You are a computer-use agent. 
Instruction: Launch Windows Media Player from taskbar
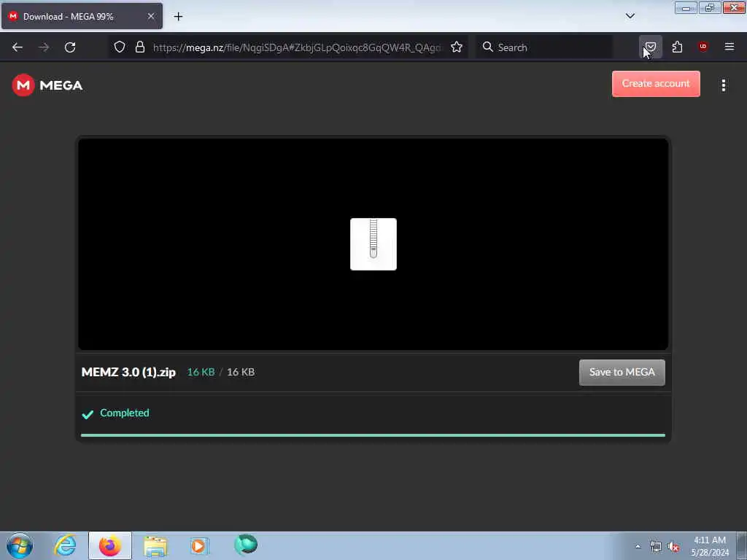click(199, 545)
